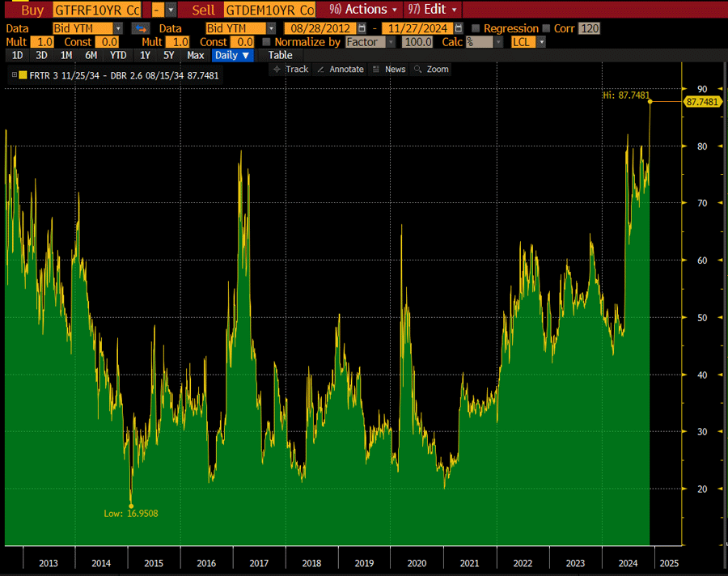The height and width of the screenshot is (576, 728).
Task: Open the end date calendar icon
Action: (459, 28)
